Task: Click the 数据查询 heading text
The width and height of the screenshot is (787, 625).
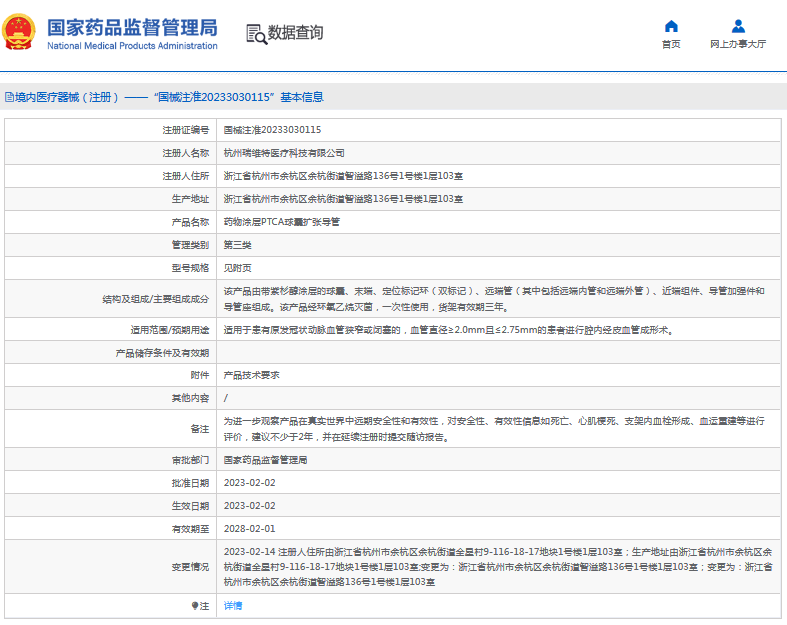Action: coord(295,33)
